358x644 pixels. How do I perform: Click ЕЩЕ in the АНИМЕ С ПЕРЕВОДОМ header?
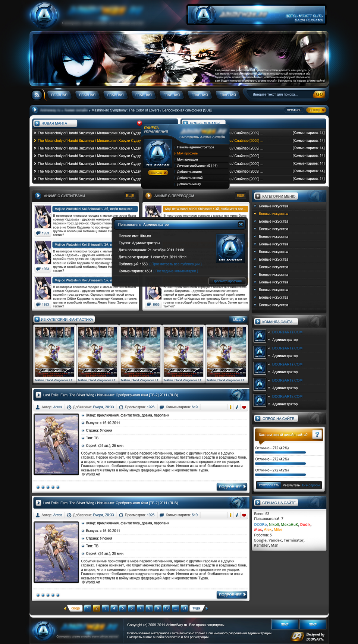point(241,195)
